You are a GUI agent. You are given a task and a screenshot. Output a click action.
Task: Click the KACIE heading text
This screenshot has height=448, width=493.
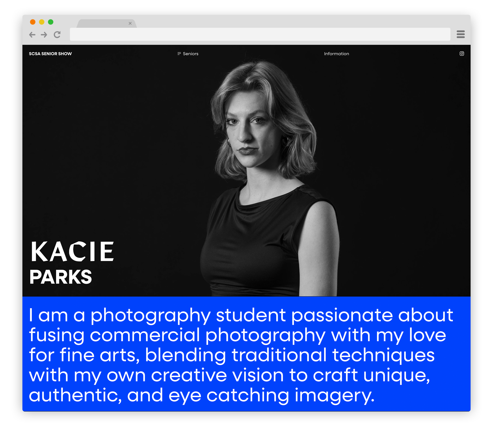click(72, 252)
